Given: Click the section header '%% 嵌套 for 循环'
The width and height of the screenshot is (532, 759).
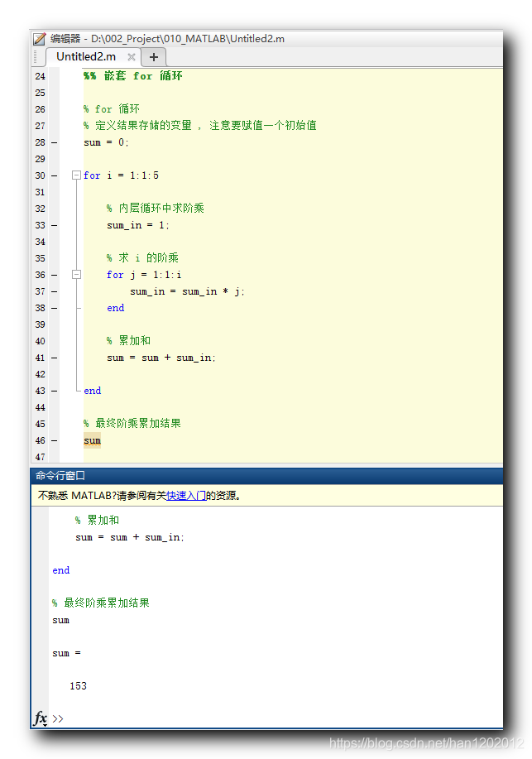Looking at the screenshot, I should click(132, 75).
